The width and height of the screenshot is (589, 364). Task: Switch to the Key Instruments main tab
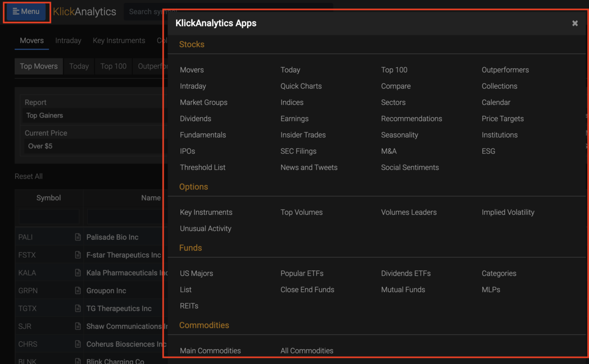[x=119, y=41]
